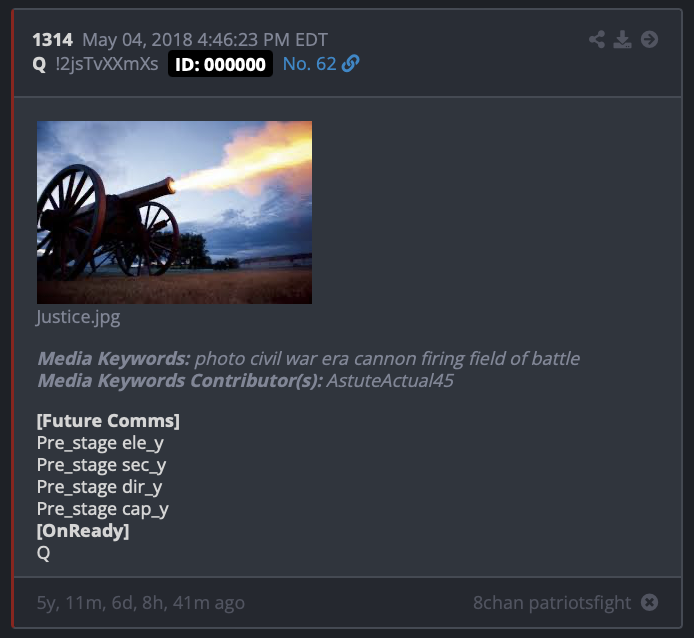Click the chain link icon beside No. 62
Viewport: 694px width, 638px height.
click(x=351, y=64)
